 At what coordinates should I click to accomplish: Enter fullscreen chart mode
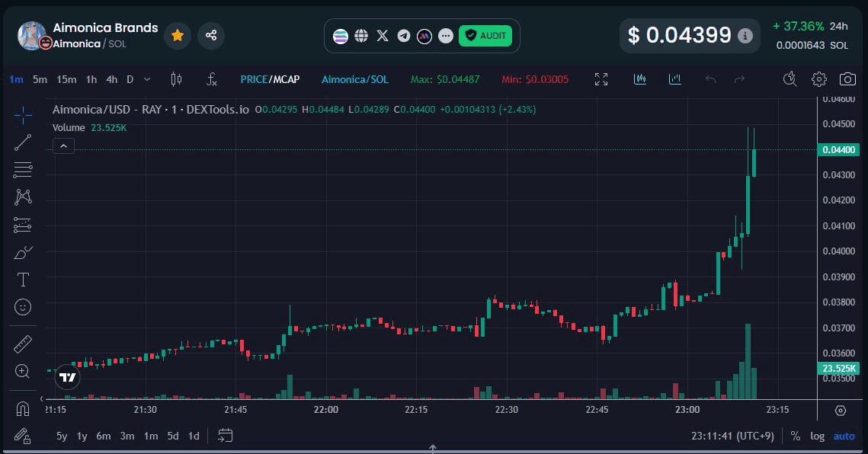point(601,79)
